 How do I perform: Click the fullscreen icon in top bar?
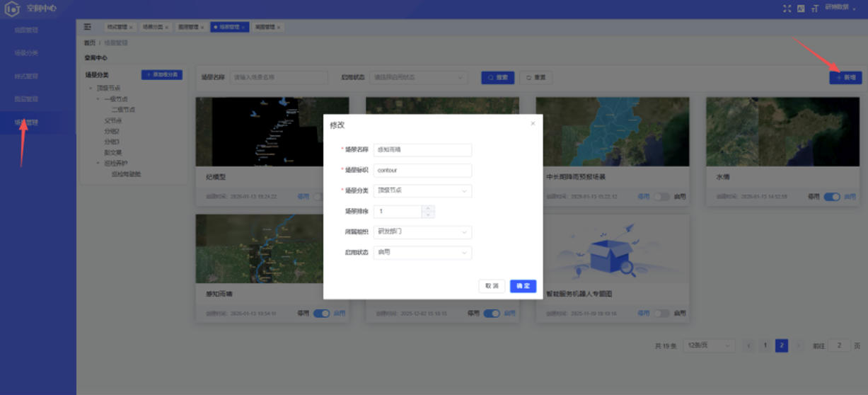pos(787,8)
